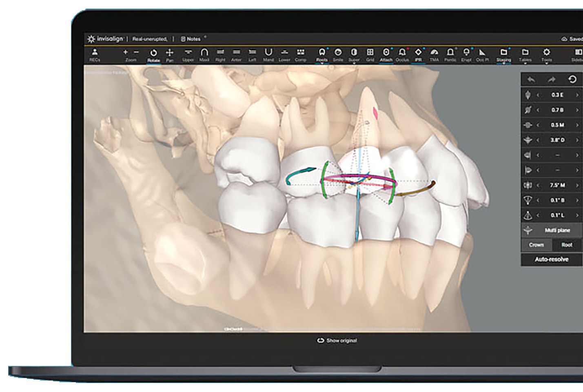
Task: Click Show original
Action: pos(337,341)
